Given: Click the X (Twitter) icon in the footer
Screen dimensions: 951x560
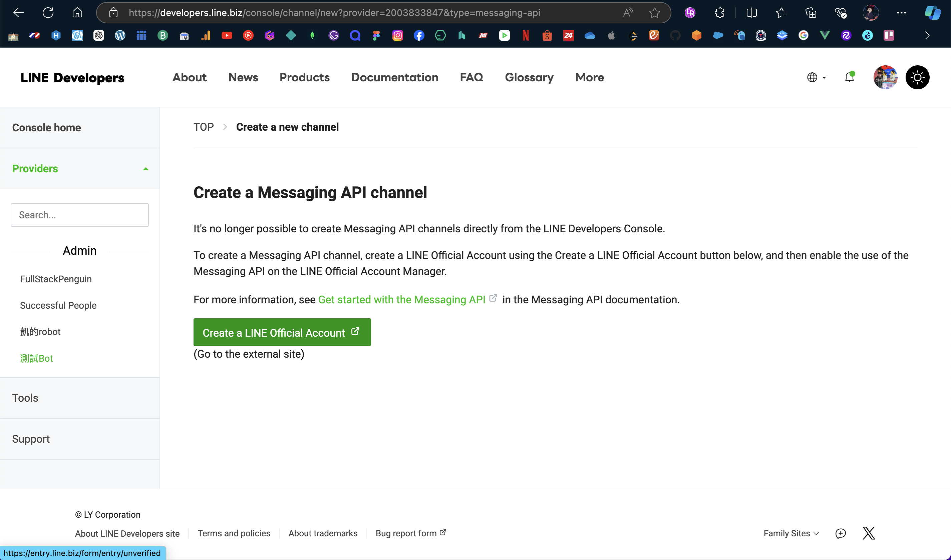Looking at the screenshot, I should point(868,533).
